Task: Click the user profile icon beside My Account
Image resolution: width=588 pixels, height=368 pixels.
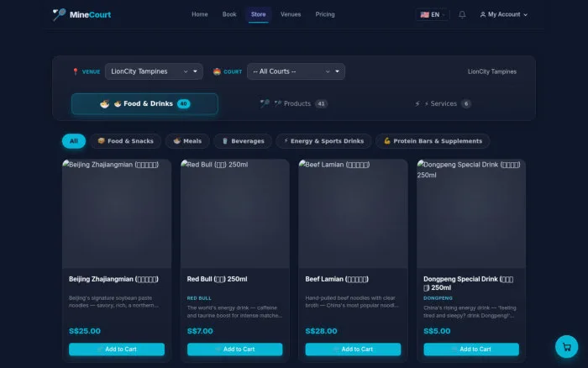Action: click(x=483, y=14)
